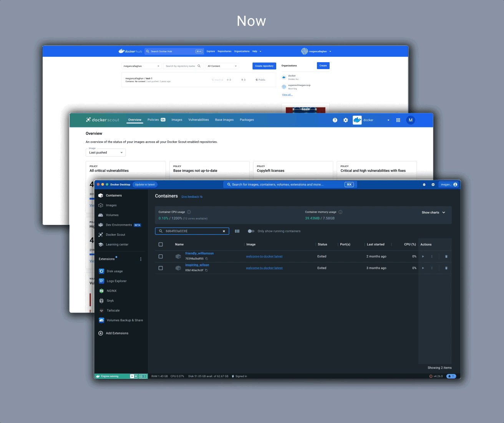Copy container ID 70398a3bdf55
Screen dimensions: 504x423
207,259
